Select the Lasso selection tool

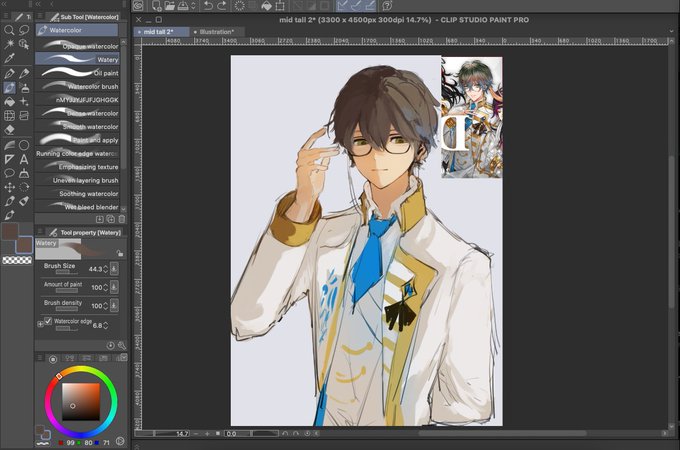click(x=24, y=30)
